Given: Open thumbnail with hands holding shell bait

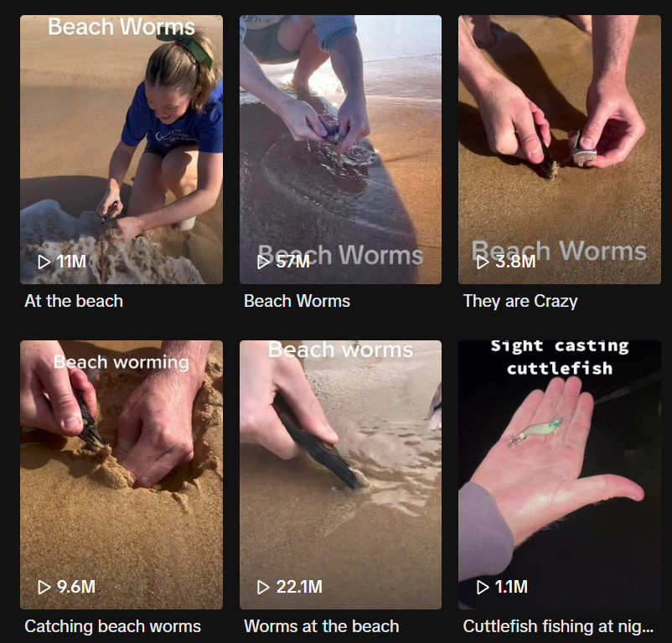Looking at the screenshot, I should coord(559,149).
